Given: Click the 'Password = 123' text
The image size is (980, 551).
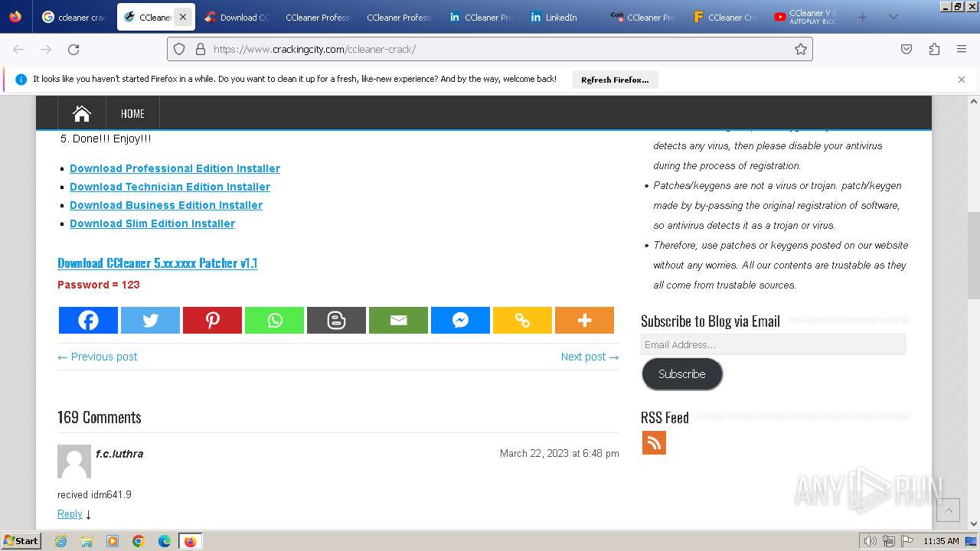Looking at the screenshot, I should click(99, 285).
